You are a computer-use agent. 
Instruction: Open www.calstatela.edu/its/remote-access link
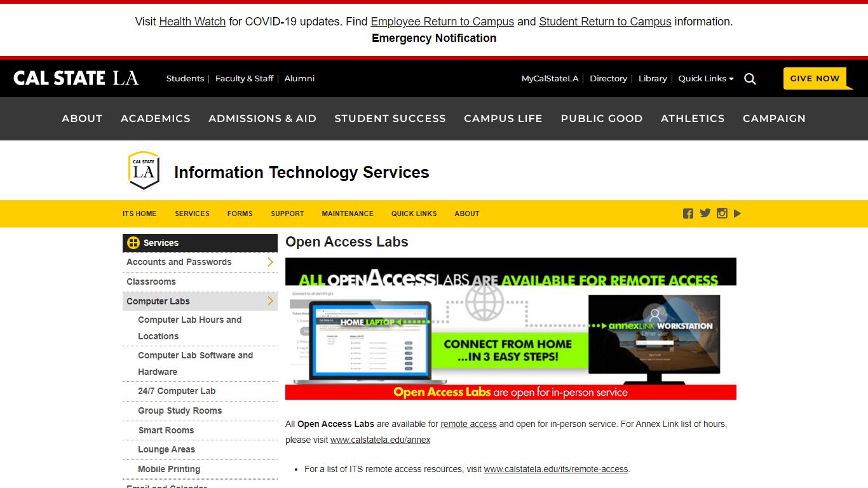point(556,469)
